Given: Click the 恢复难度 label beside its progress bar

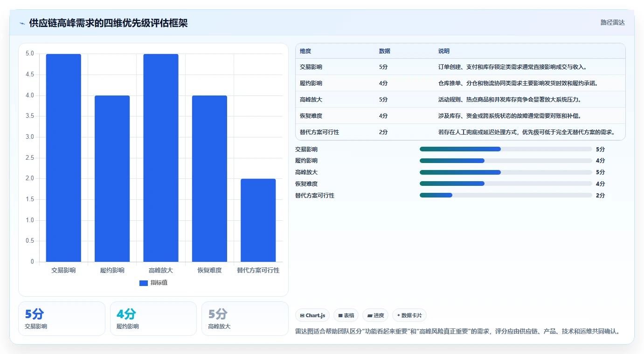Looking at the screenshot, I should [306, 184].
